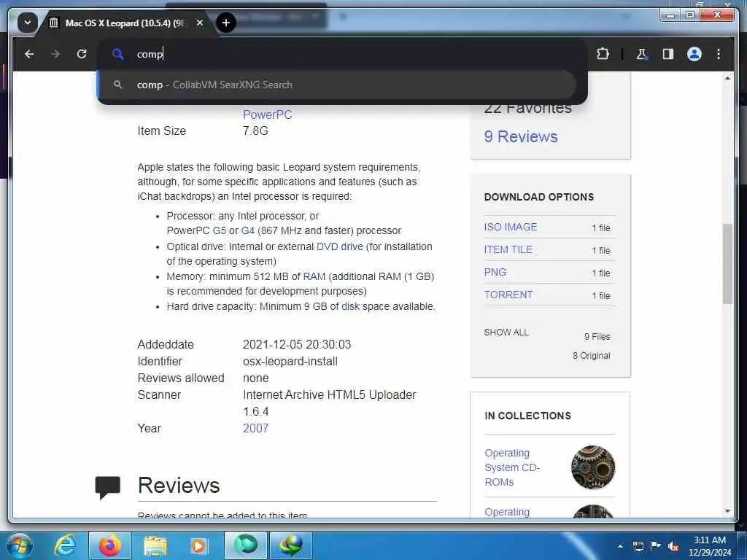
Task: Open the taskbar clock showing 3:11 AM
Action: coord(709,546)
